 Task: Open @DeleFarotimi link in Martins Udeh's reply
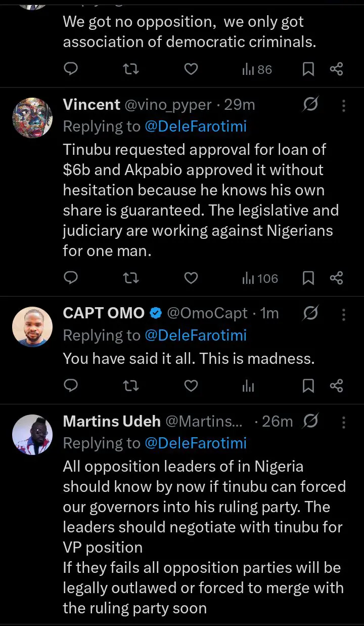(196, 443)
